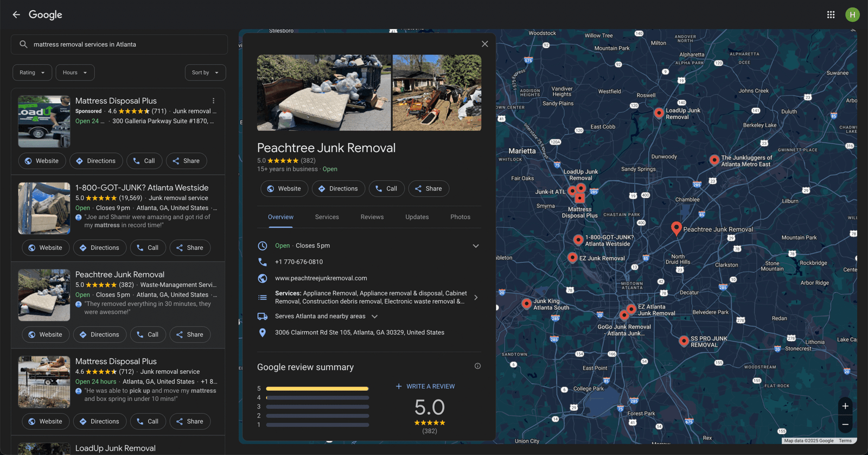Switch to the Overview tab

[x=280, y=217]
